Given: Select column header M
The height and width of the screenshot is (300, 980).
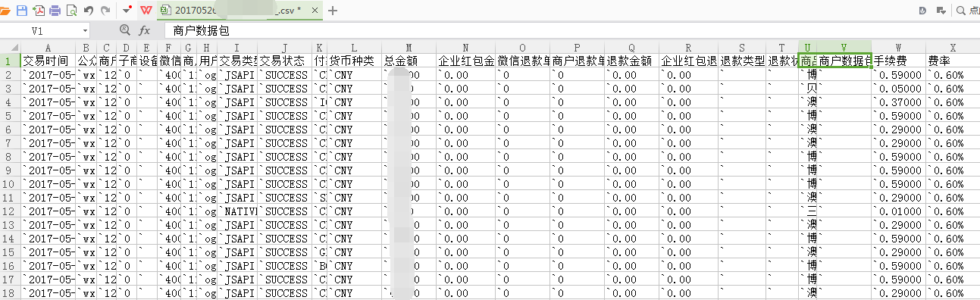Looking at the screenshot, I should [x=409, y=47].
